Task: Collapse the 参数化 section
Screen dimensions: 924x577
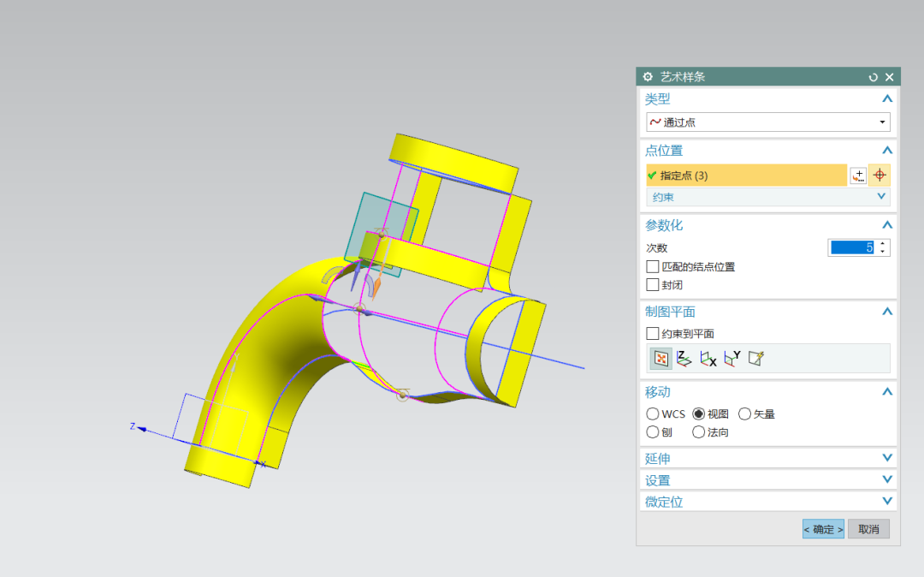Action: click(887, 225)
